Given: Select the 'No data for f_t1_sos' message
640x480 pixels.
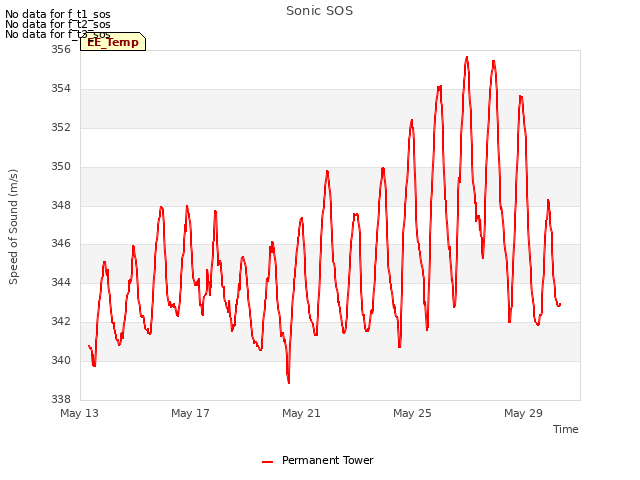Looking at the screenshot, I should [x=58, y=14].
